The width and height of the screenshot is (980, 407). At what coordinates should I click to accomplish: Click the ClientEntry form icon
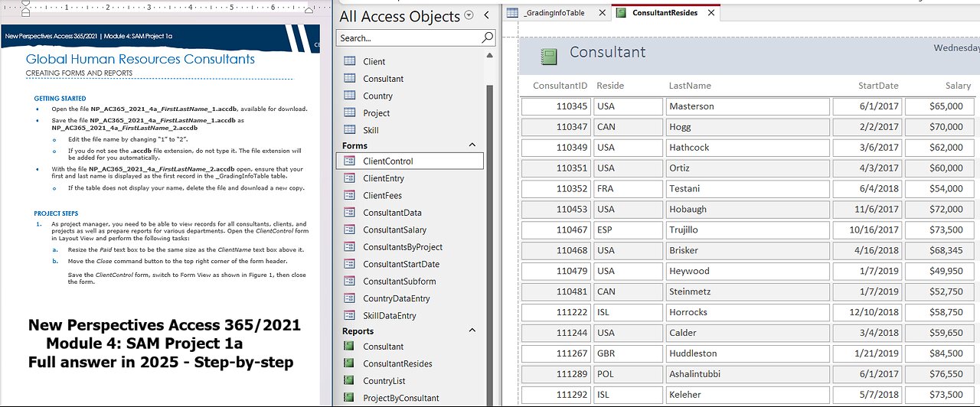click(x=349, y=178)
